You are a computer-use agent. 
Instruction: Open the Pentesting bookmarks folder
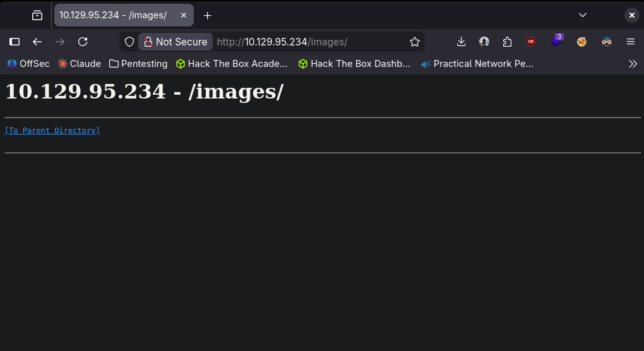[138, 64]
